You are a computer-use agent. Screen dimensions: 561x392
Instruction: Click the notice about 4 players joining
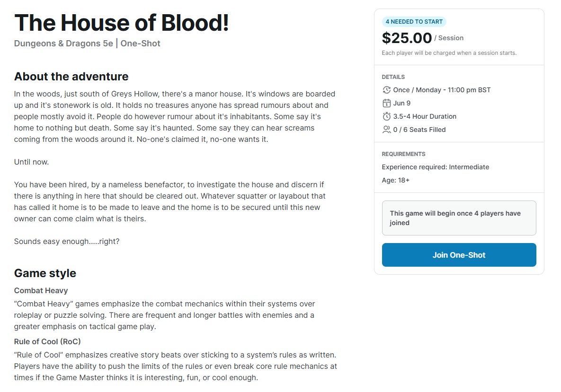[459, 218]
